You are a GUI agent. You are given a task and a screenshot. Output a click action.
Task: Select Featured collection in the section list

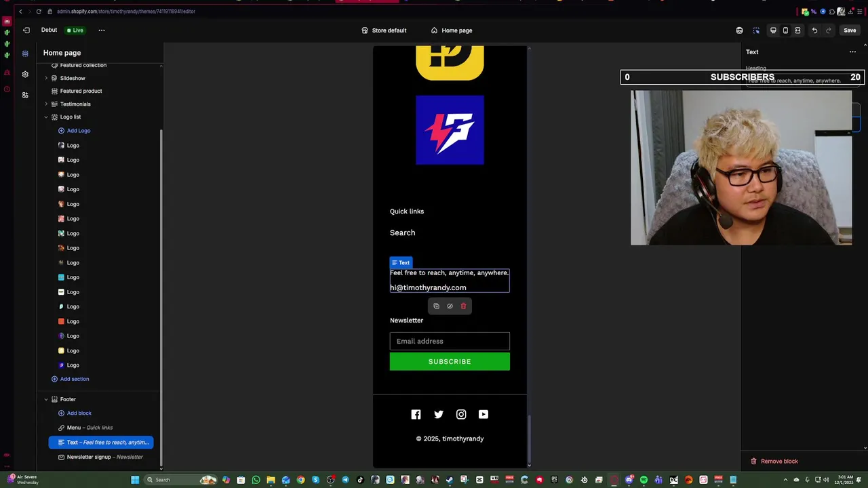83,66
